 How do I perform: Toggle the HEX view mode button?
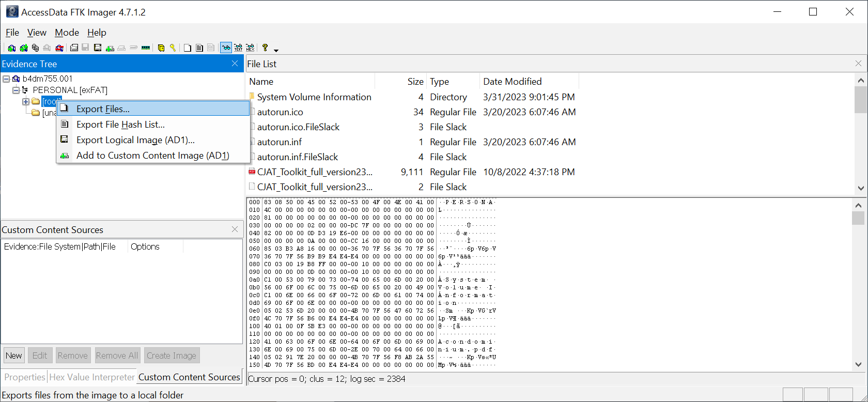[250, 48]
